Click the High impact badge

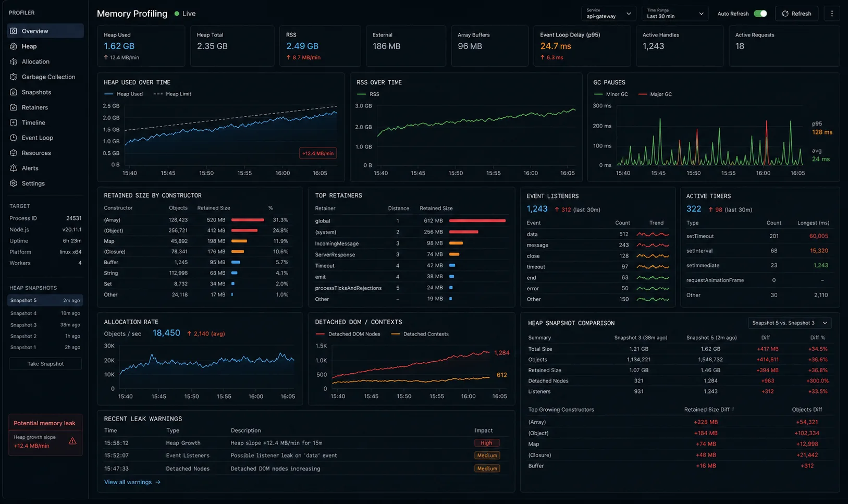(487, 443)
